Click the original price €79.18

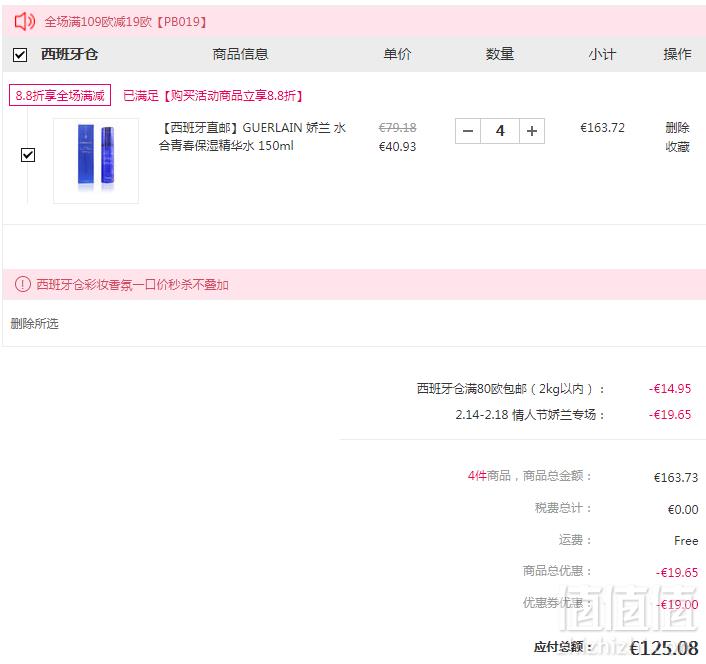(x=398, y=128)
